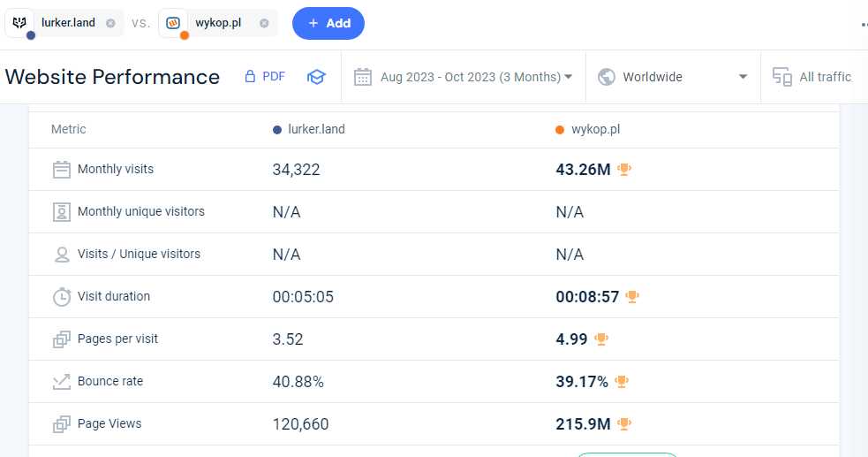Click the Add competitor button

(328, 23)
